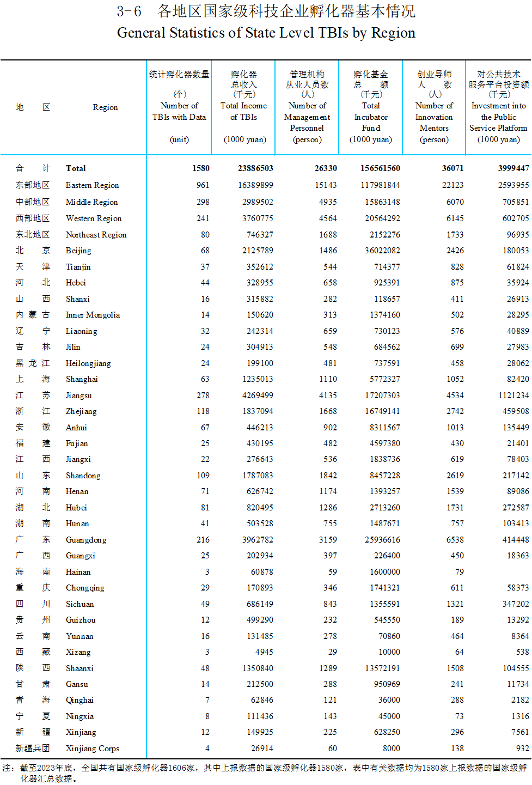The width and height of the screenshot is (532, 785).
Task: Select the footnote text at the table bottom
Action: click(266, 772)
